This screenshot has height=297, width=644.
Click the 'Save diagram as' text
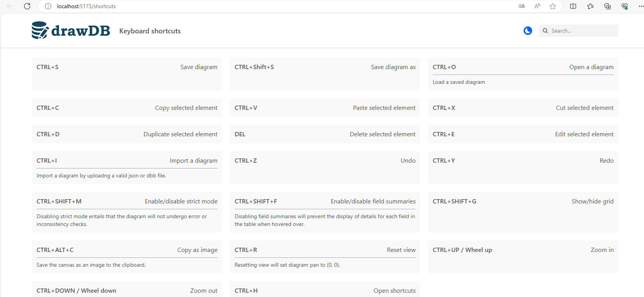(393, 67)
